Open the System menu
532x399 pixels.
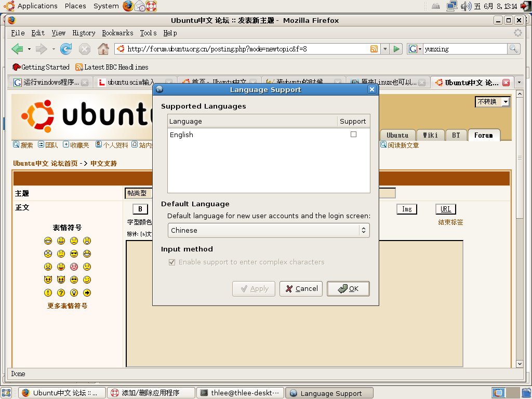[x=106, y=6]
